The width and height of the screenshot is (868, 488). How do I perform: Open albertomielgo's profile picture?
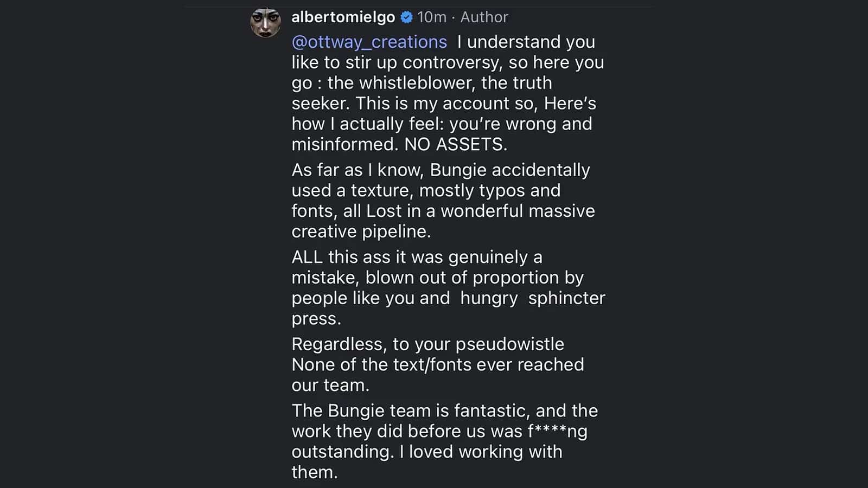click(265, 23)
